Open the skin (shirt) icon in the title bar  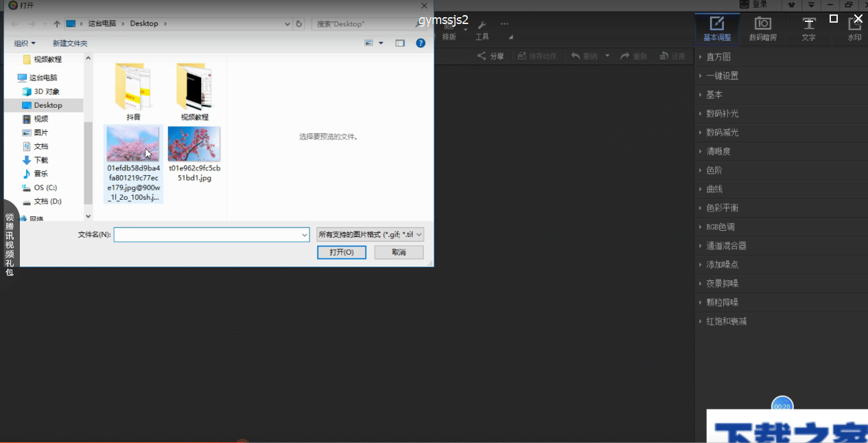[790, 5]
